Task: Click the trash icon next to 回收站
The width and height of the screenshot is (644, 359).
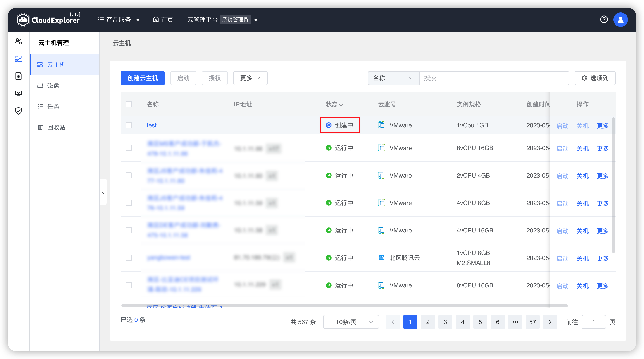Action: pyautogui.click(x=40, y=127)
